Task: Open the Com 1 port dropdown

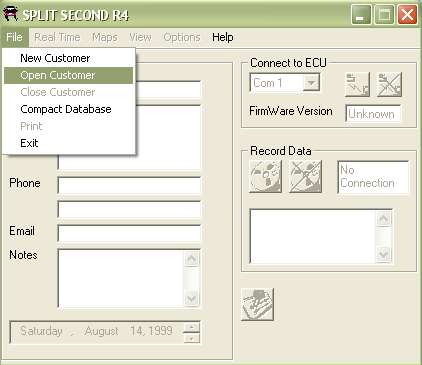Action: pos(311,82)
